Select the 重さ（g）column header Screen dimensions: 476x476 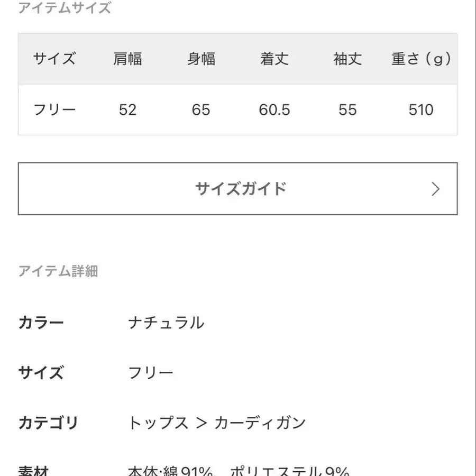(x=420, y=59)
